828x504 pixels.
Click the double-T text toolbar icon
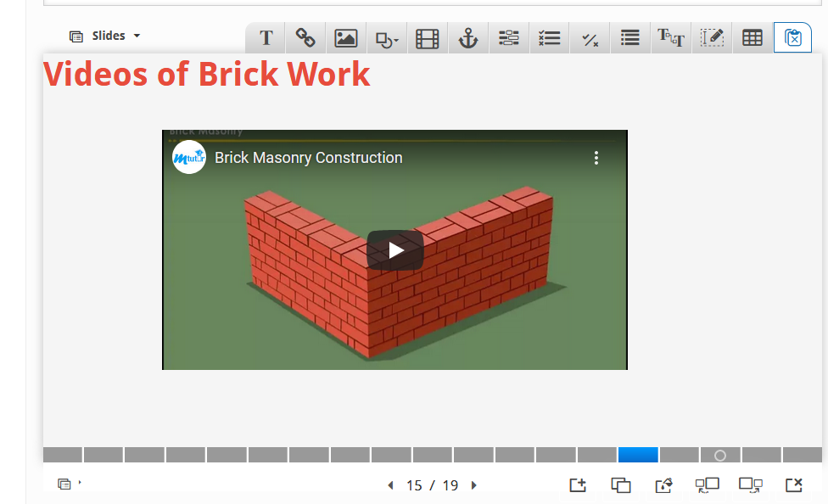671,38
